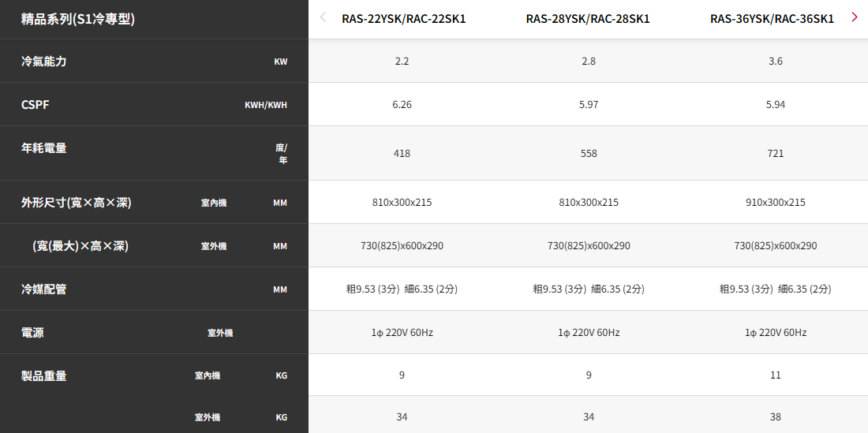Click the grey previous-models arrow
The height and width of the screenshot is (433, 868).
(323, 17)
